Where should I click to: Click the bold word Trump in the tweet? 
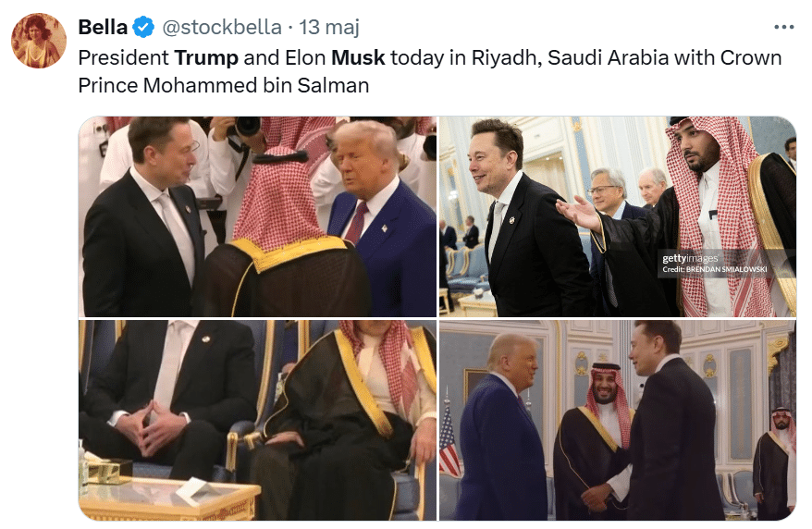coord(206,57)
